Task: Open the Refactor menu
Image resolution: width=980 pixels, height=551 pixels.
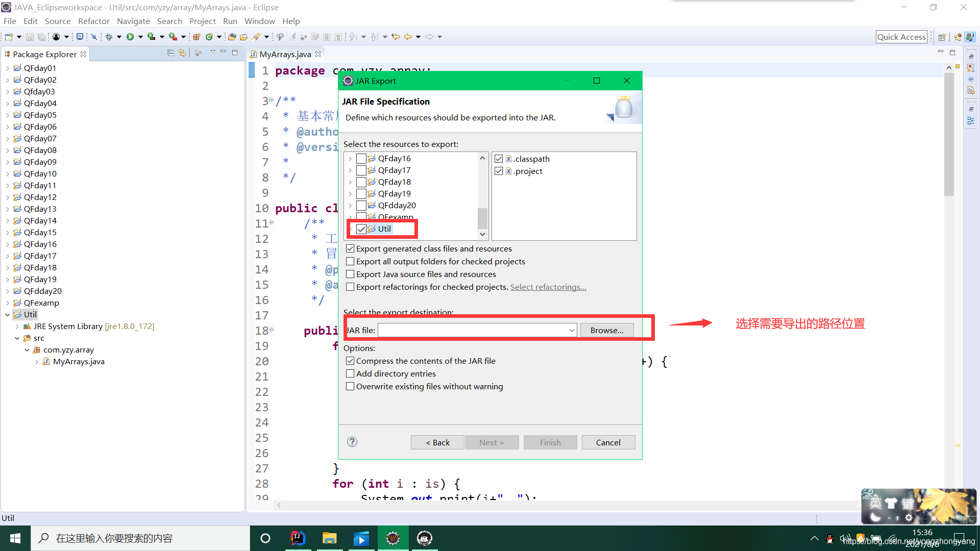Action: 94,21
